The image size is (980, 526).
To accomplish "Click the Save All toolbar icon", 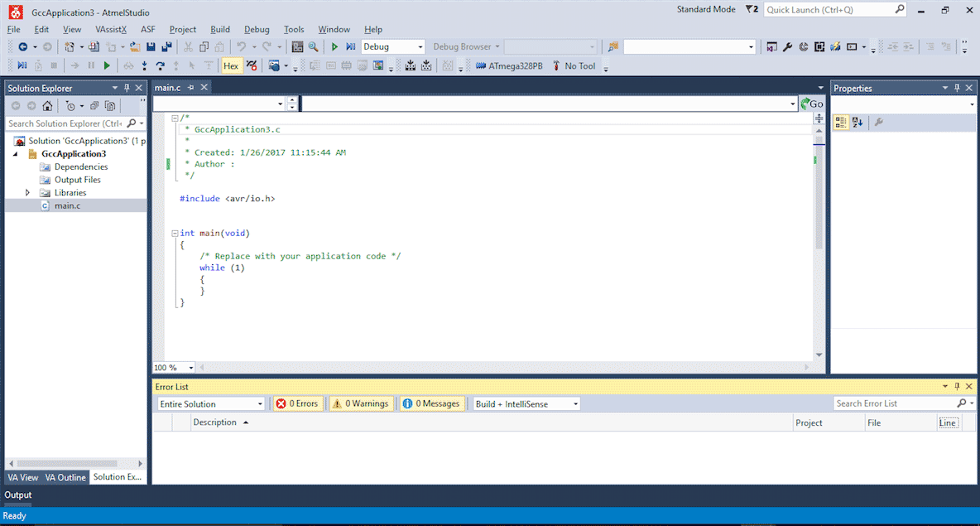I will (166, 47).
